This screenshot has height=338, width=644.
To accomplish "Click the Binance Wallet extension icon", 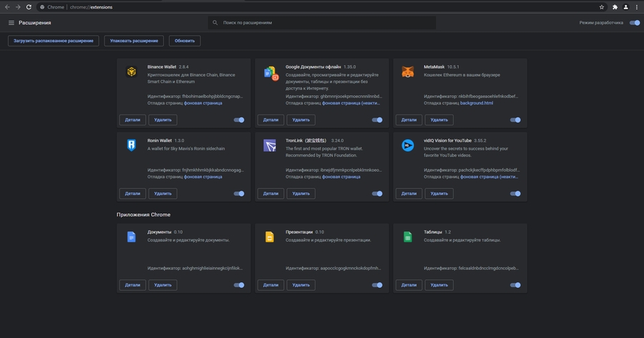I will [132, 72].
